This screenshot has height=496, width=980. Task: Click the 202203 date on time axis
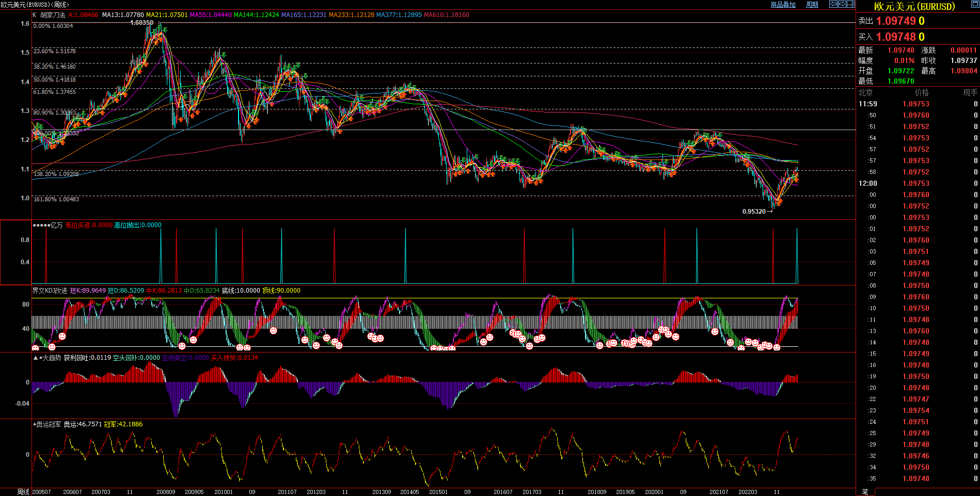click(748, 492)
